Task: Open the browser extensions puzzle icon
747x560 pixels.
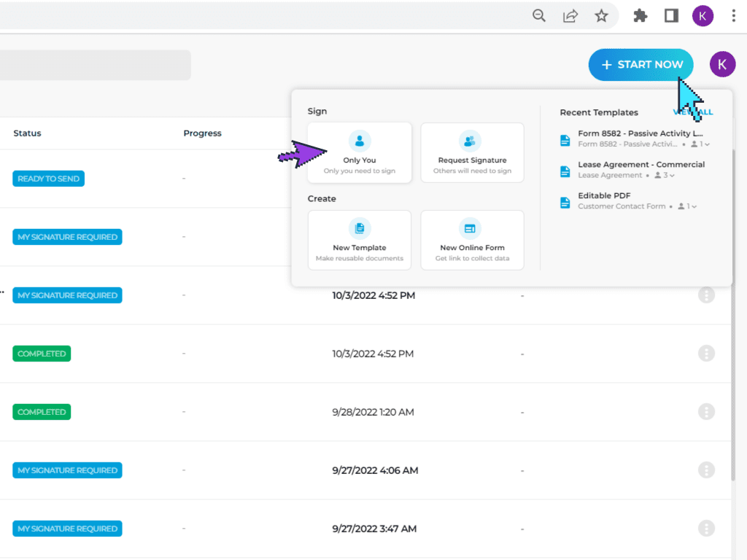Action: (640, 16)
